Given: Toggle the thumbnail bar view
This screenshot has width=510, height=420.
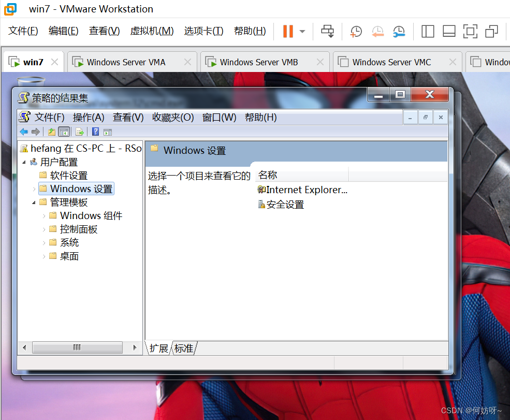Looking at the screenshot, I should point(449,31).
